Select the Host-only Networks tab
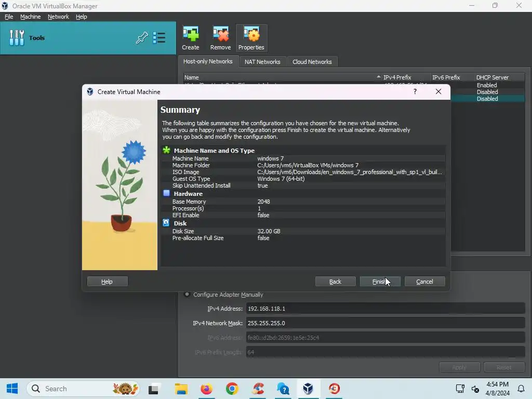 pyautogui.click(x=208, y=61)
